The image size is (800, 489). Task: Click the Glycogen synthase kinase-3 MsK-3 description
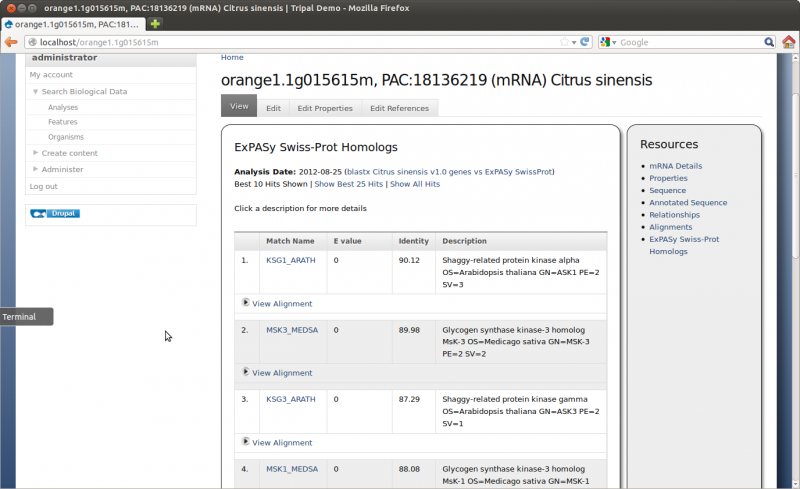(515, 341)
